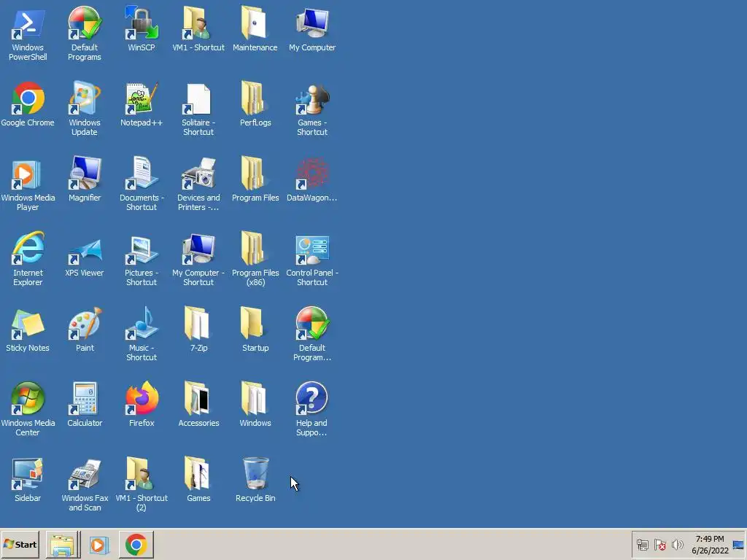Click the XPS Viewer shortcut
This screenshot has height=560, width=747.
tap(85, 252)
